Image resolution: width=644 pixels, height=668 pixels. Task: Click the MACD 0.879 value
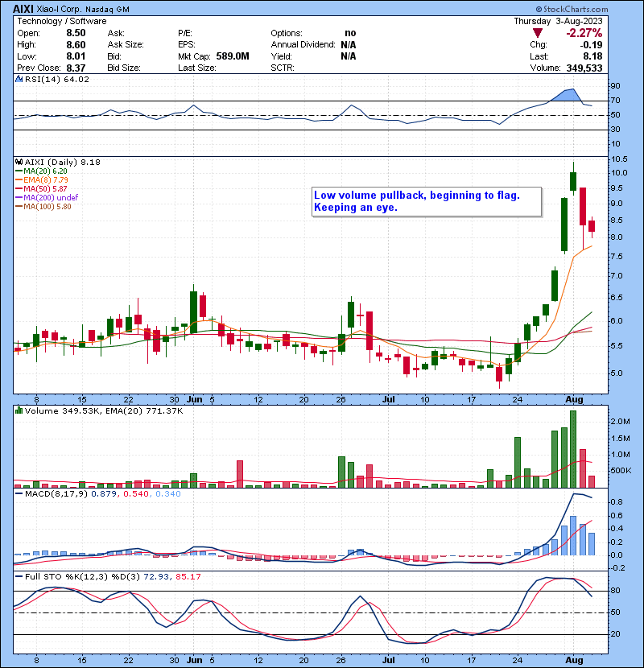click(x=105, y=494)
